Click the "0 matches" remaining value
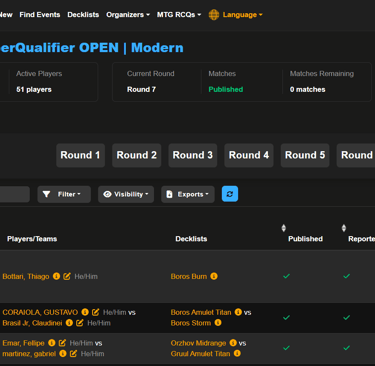This screenshot has width=375, height=366. tap(307, 89)
